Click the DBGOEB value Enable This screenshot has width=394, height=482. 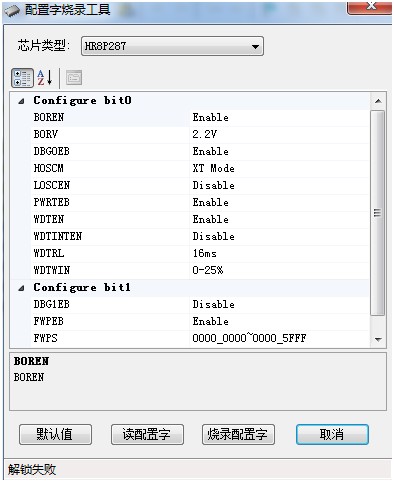[211, 152]
